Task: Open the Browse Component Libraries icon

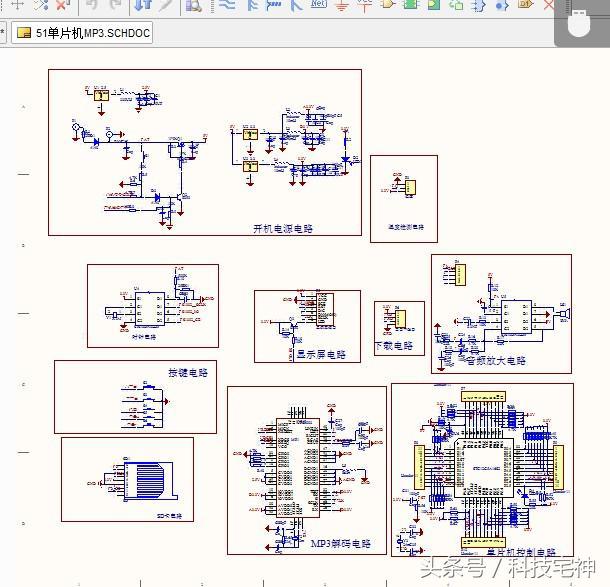Action: point(194,5)
